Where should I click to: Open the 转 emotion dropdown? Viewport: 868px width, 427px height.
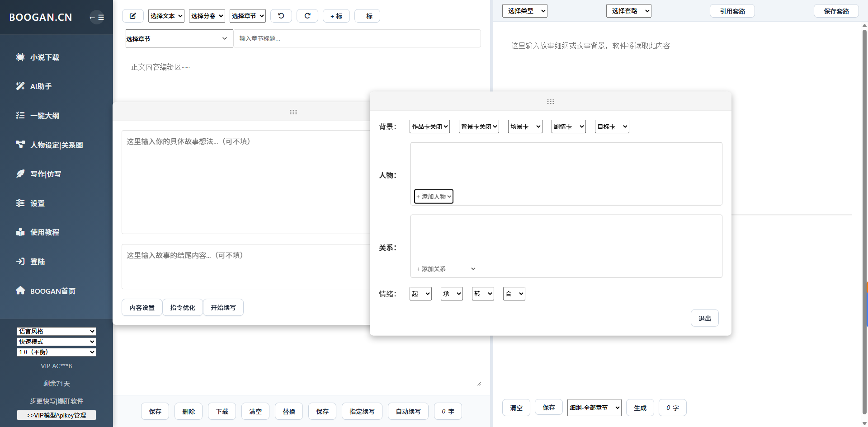tap(483, 294)
